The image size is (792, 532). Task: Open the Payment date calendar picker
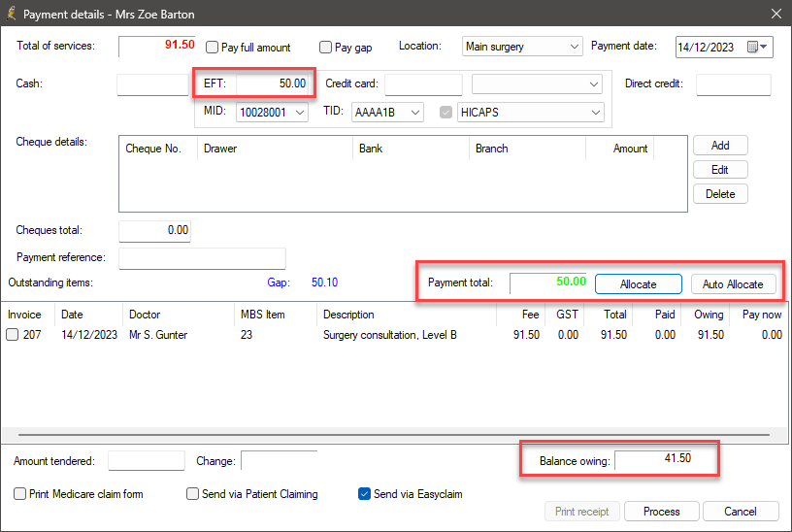[x=757, y=47]
